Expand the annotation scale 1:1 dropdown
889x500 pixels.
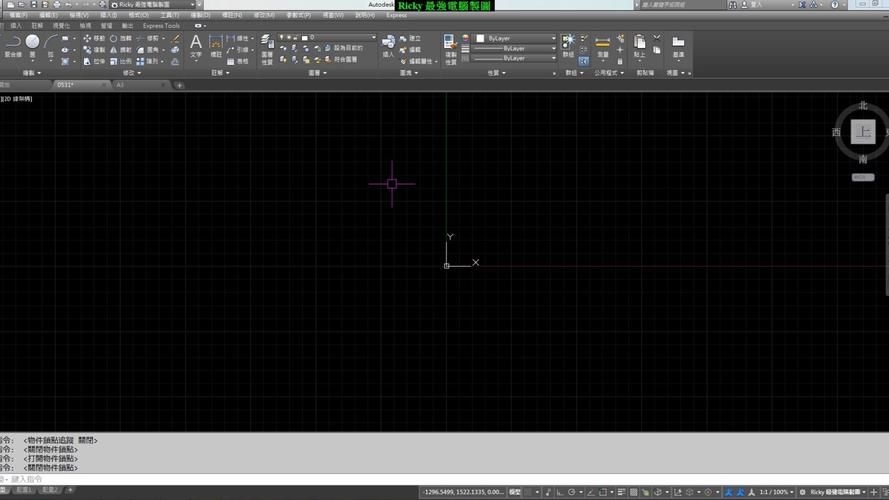pos(780,492)
